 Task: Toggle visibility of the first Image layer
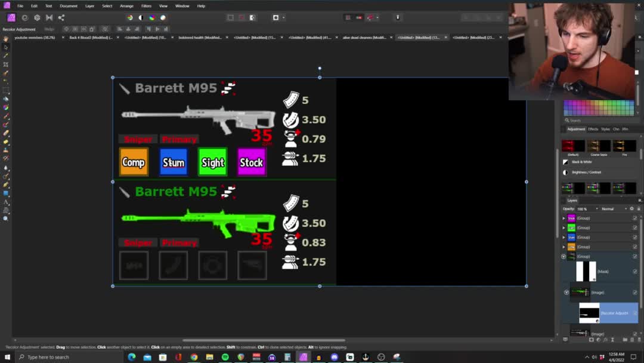coord(635,293)
